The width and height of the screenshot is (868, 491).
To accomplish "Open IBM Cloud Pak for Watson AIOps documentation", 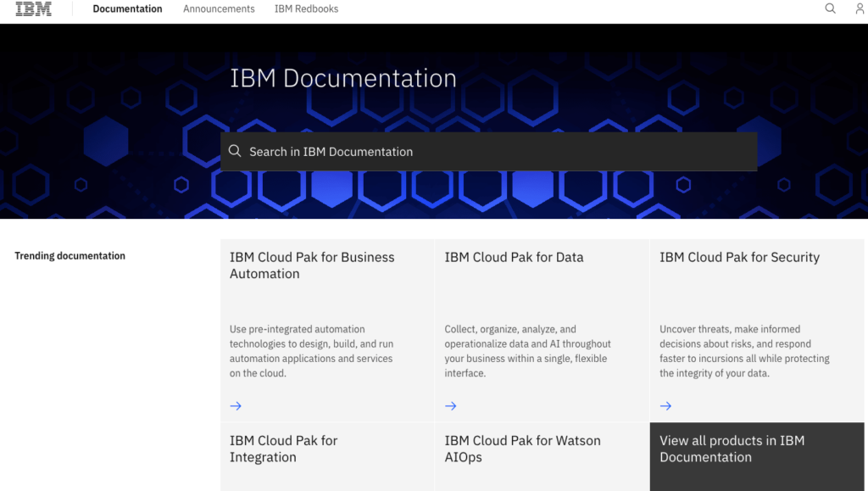I will point(522,449).
